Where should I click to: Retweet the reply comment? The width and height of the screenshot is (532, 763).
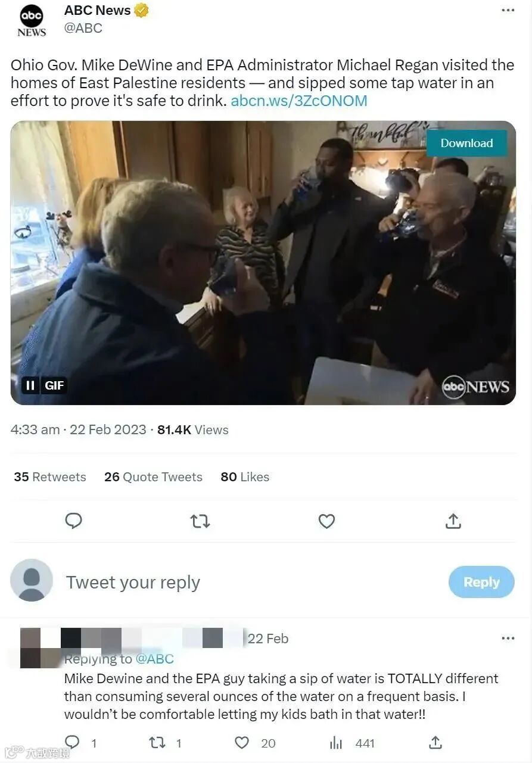tap(157, 743)
